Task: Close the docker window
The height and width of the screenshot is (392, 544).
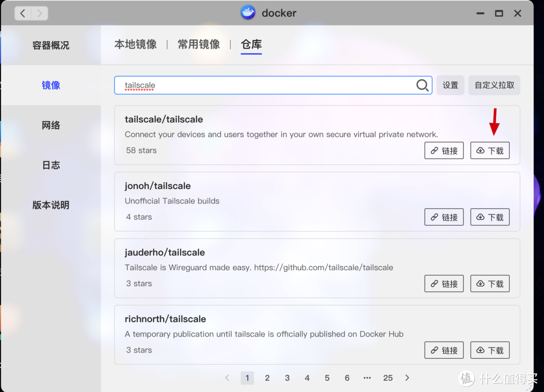Action: [518, 14]
